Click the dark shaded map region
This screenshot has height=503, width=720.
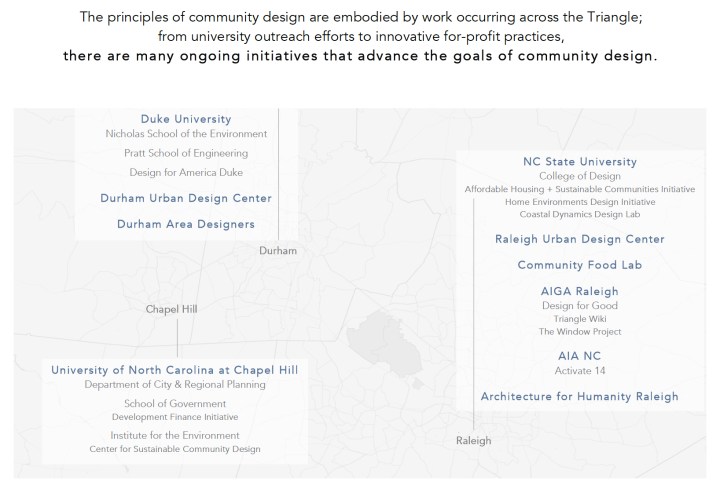[x=385, y=344]
